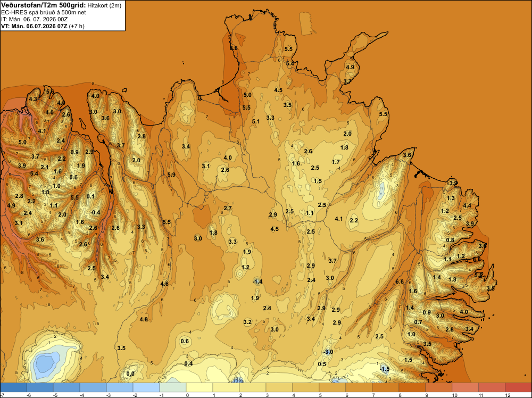
Task: Click the legend color swatch between -7 and -6
Action: (x=13, y=387)
